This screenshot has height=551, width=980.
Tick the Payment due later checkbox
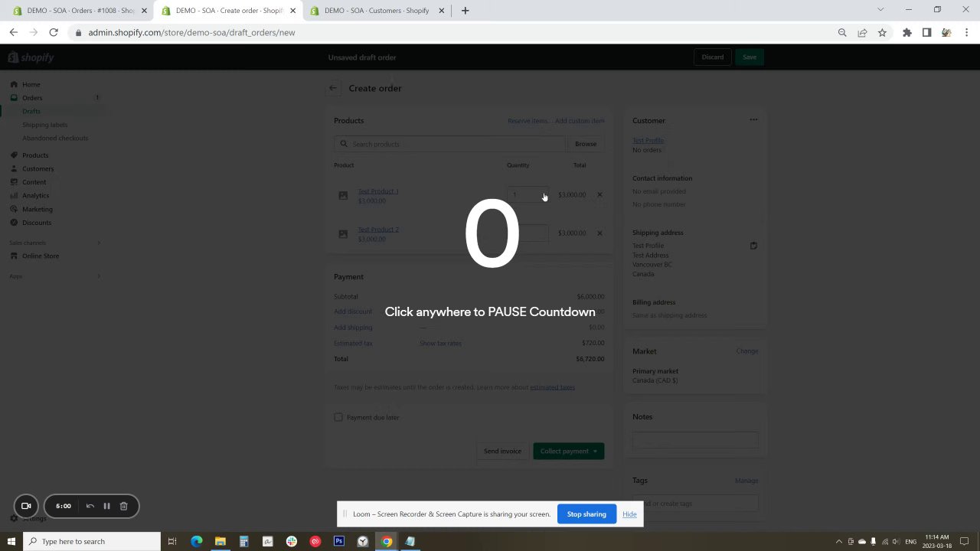pyautogui.click(x=338, y=417)
